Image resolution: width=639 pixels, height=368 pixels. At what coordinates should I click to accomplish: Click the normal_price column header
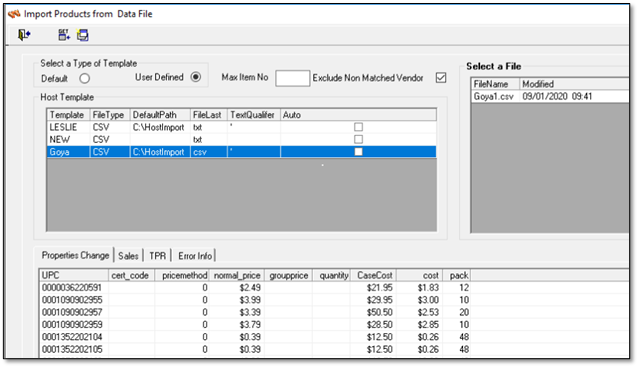tap(237, 275)
